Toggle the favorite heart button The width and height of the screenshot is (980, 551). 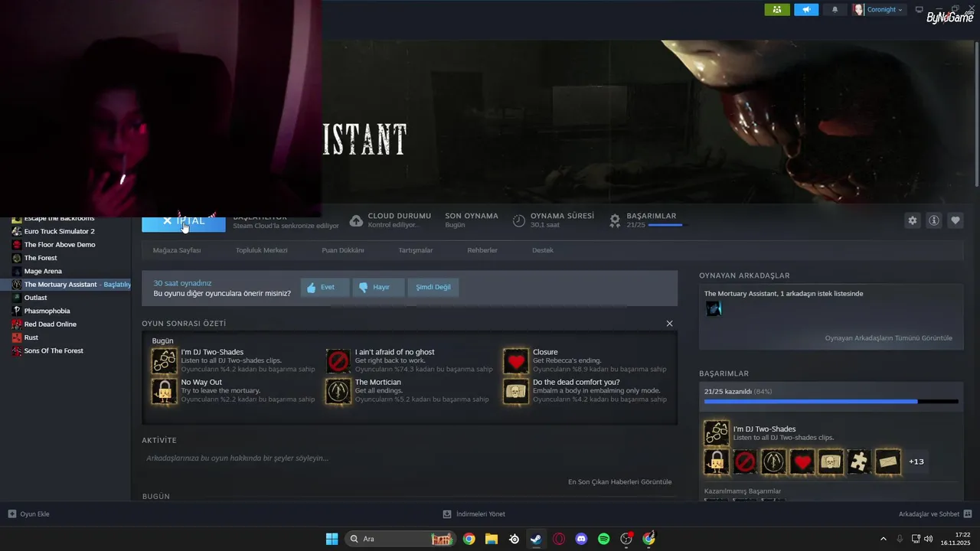pos(955,220)
